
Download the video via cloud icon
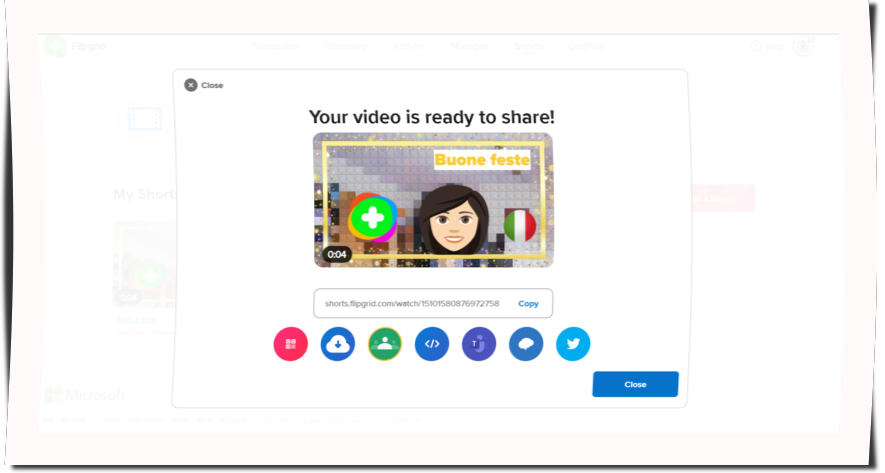click(x=338, y=344)
